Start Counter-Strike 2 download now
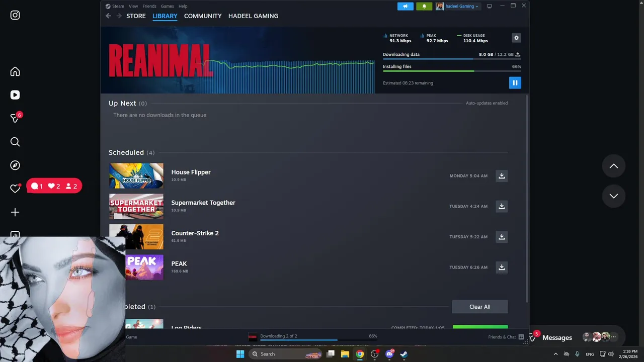644x362 pixels. (x=502, y=237)
